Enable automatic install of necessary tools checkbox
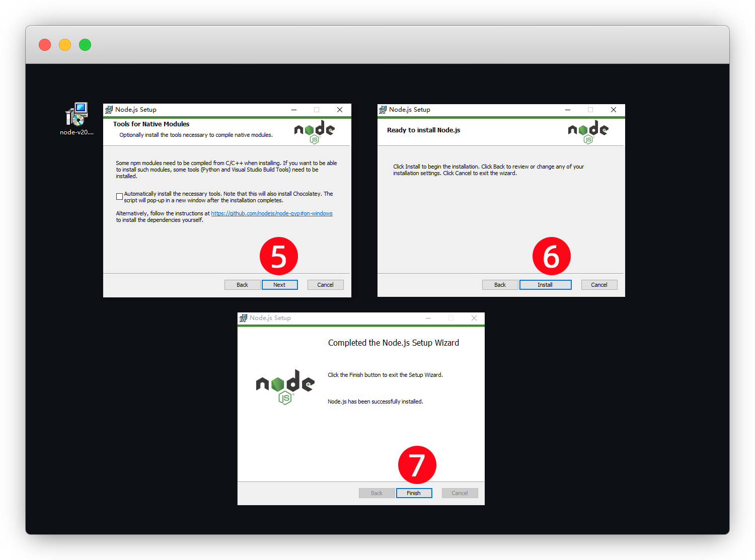 pyautogui.click(x=119, y=197)
